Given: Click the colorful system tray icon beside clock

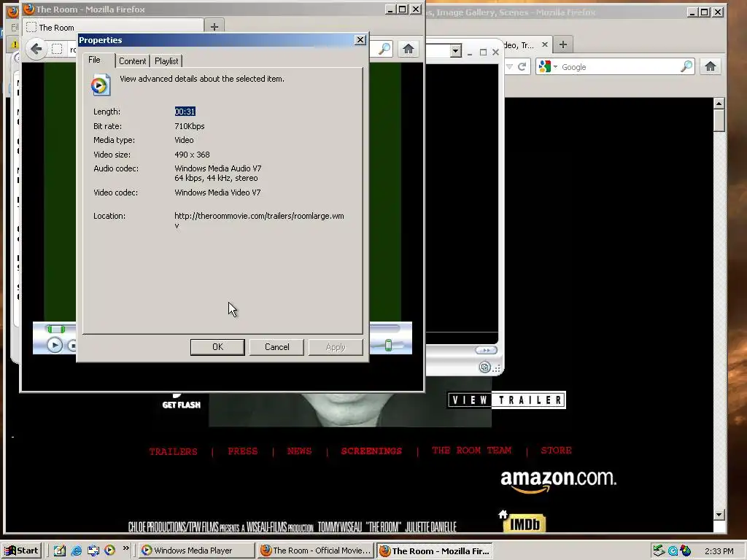Looking at the screenshot, I should pyautogui.click(x=686, y=551).
